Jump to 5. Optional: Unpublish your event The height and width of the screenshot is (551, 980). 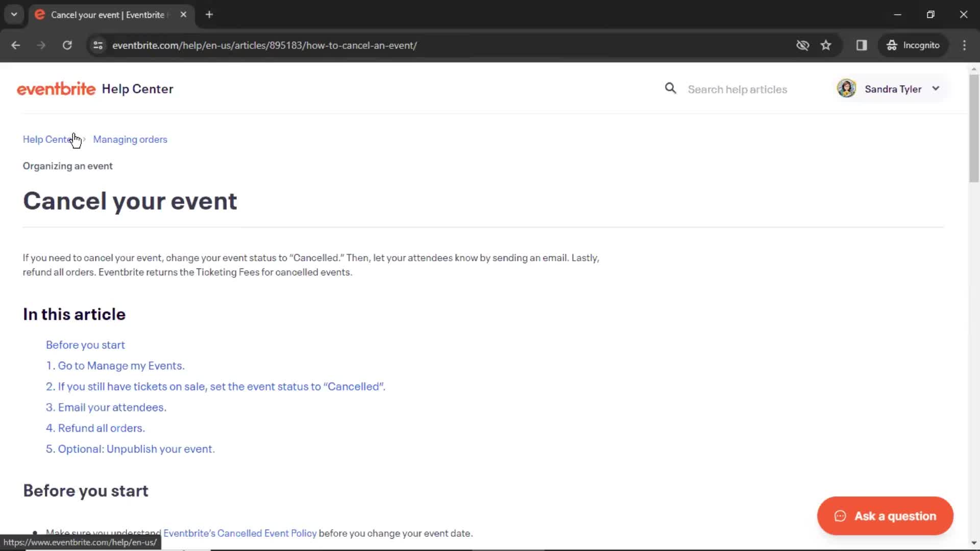130,449
